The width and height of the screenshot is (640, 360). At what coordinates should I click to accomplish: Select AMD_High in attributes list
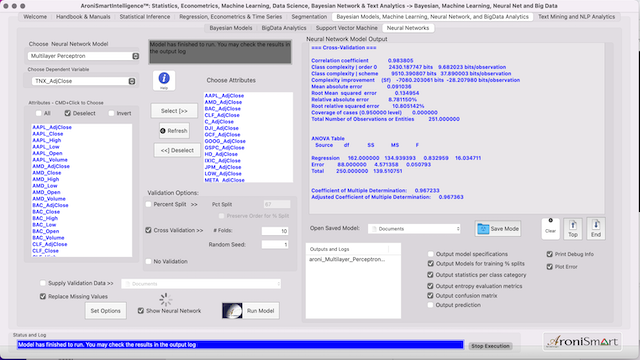coord(46,179)
